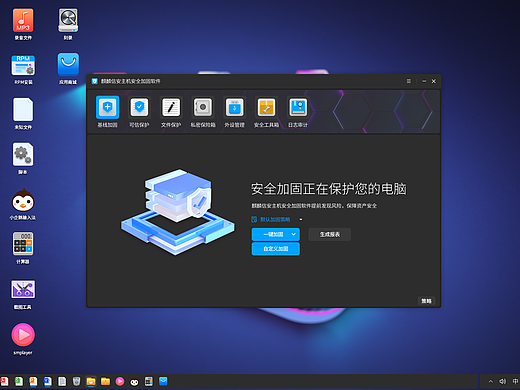Viewport: 520px width, 390px height.
Task: Open the hamburger menu in the title bar
Action: [409, 81]
